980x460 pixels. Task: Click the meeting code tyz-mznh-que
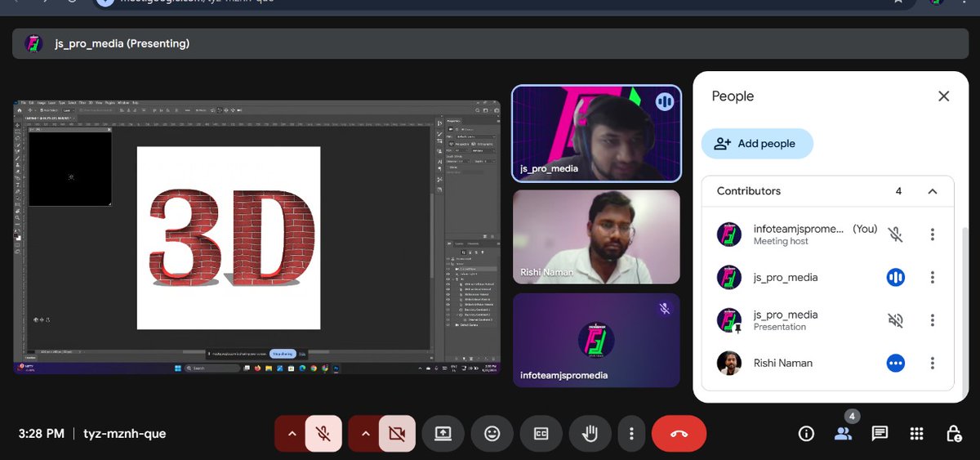(x=124, y=434)
